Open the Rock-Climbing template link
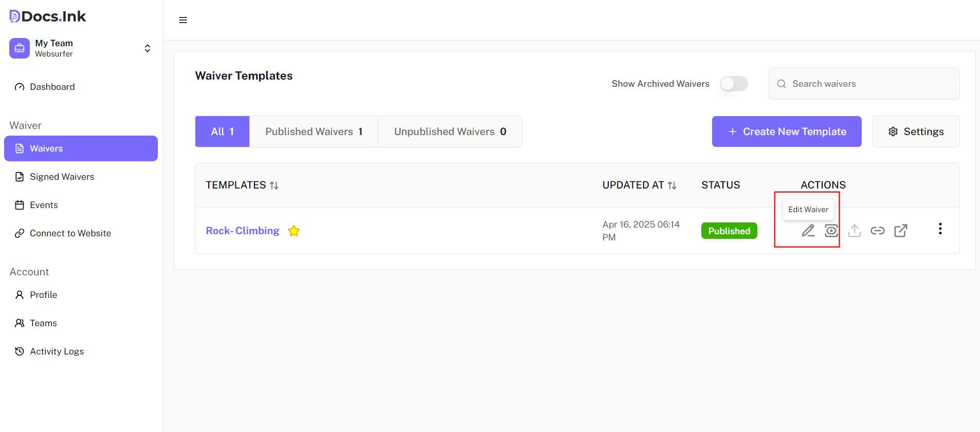Viewport: 980px width, 432px height. [x=243, y=231]
